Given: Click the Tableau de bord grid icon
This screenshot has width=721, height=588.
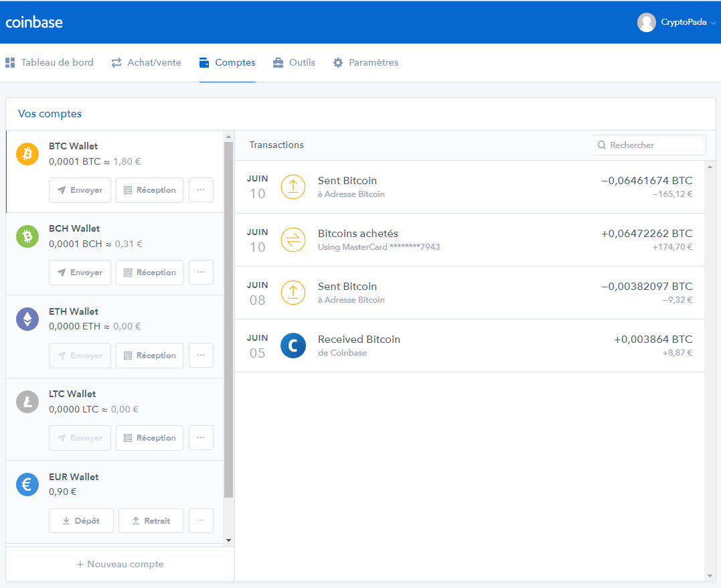Looking at the screenshot, I should tap(9, 62).
